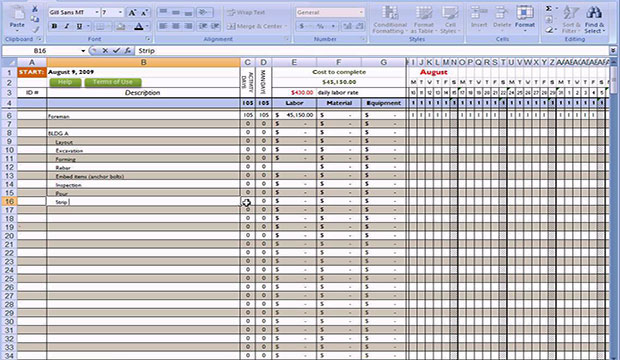Screen dimensions: 620x360
Task: Click the cell reading Foreman
Action: [143, 116]
